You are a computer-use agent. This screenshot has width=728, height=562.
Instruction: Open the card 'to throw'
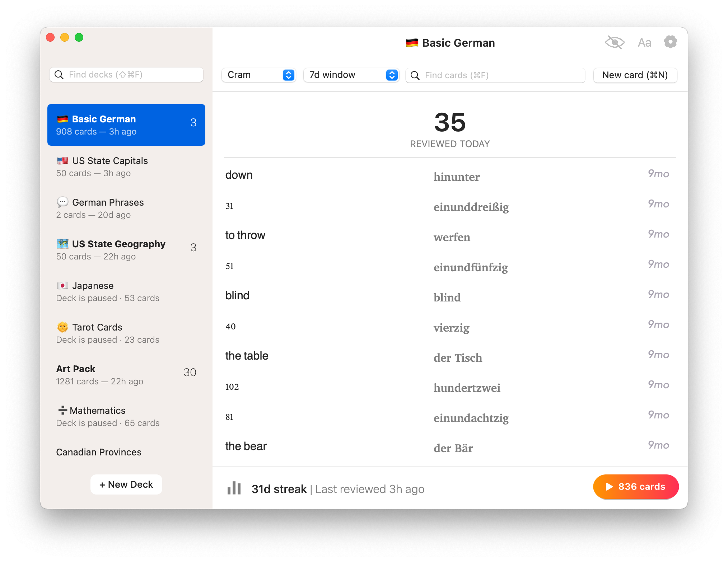245,235
